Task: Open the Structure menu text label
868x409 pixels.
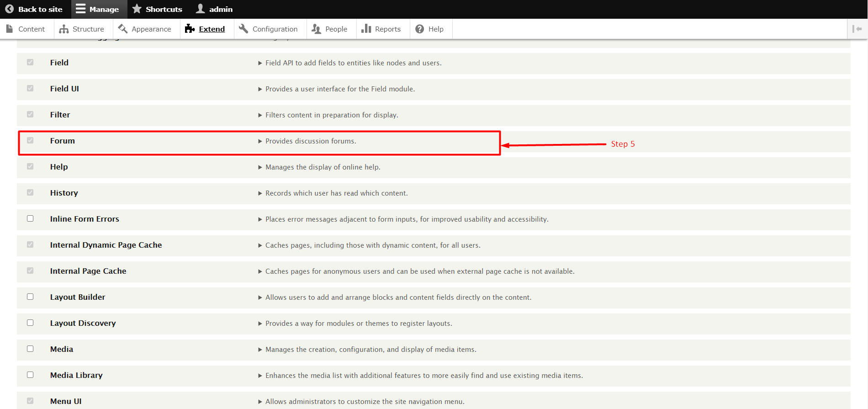Action: tap(88, 29)
